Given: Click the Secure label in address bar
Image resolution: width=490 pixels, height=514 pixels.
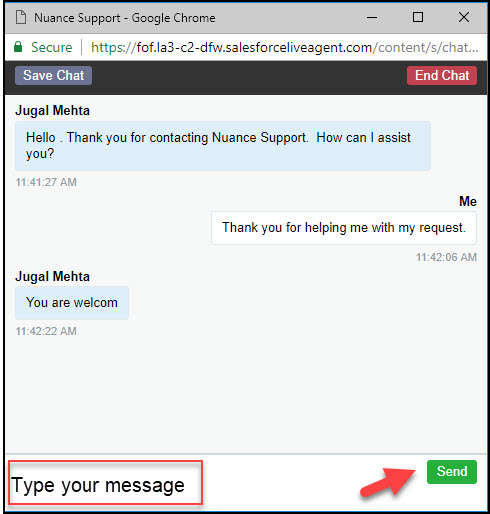Looking at the screenshot, I should pos(51,47).
